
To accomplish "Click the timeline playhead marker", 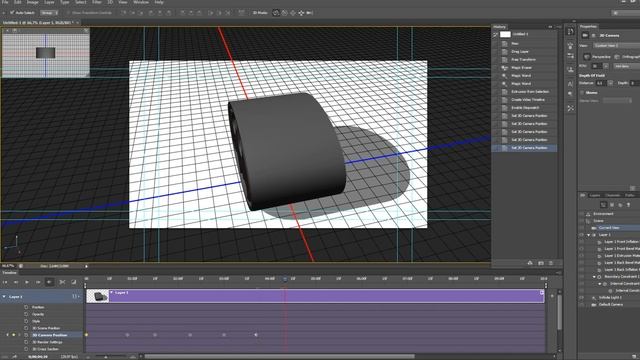I will [x=285, y=279].
